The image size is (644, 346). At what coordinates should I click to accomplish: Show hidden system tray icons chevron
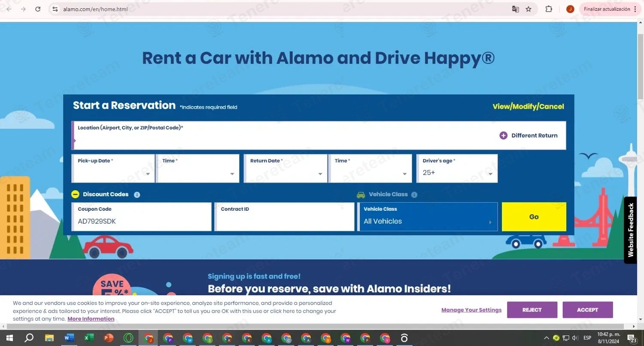[x=547, y=338]
